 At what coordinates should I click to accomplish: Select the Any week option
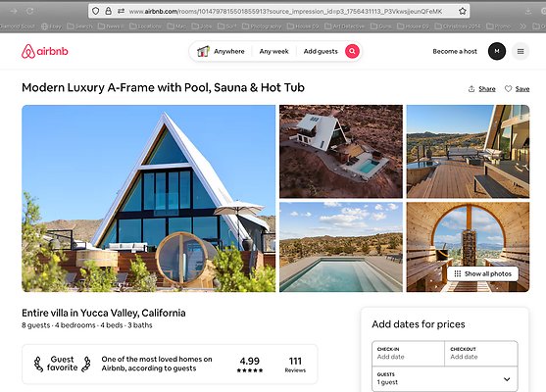(x=273, y=52)
